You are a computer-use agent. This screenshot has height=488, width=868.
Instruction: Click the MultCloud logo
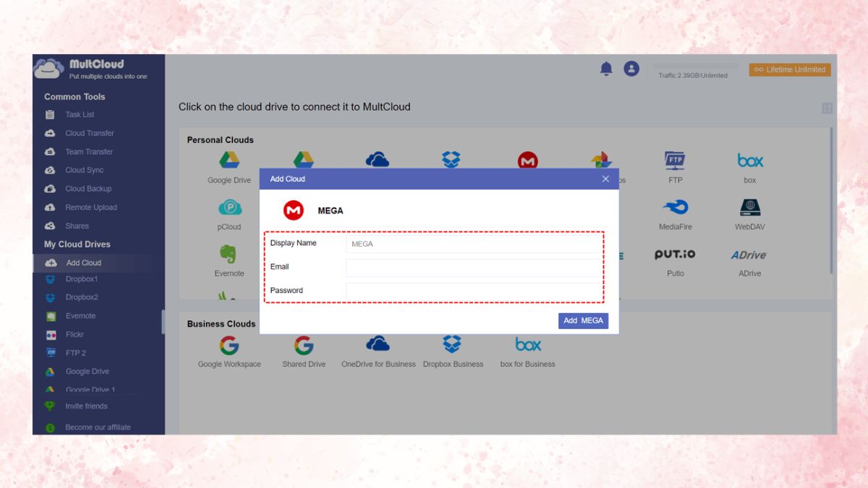coord(90,69)
